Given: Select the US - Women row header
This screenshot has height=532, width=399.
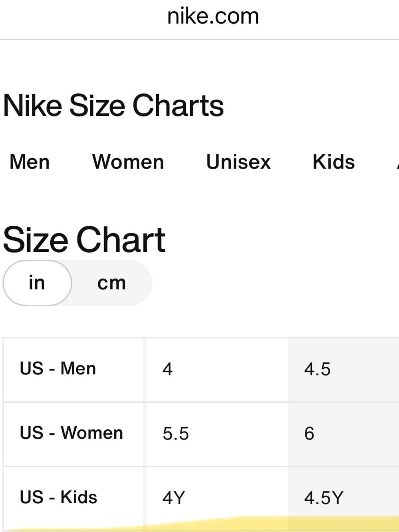Looking at the screenshot, I should pyautogui.click(x=73, y=434).
